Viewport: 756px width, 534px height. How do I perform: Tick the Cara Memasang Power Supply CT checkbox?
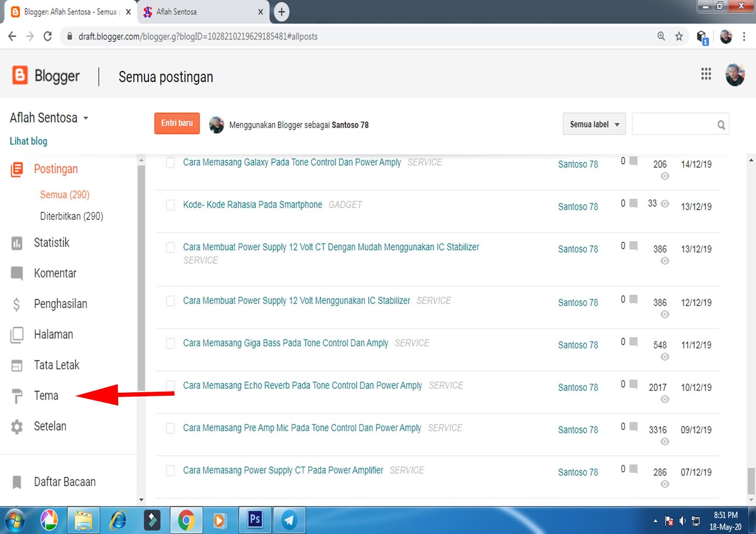click(x=170, y=470)
